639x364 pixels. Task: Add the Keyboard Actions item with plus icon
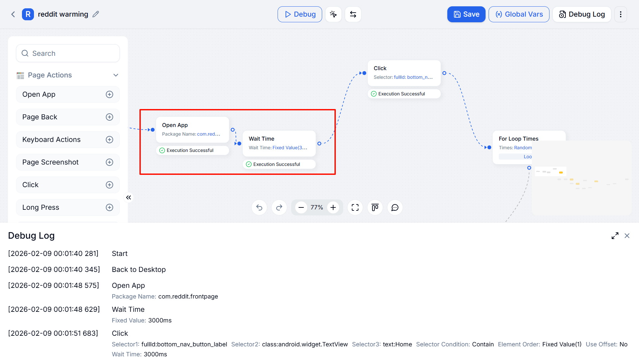pos(109,140)
